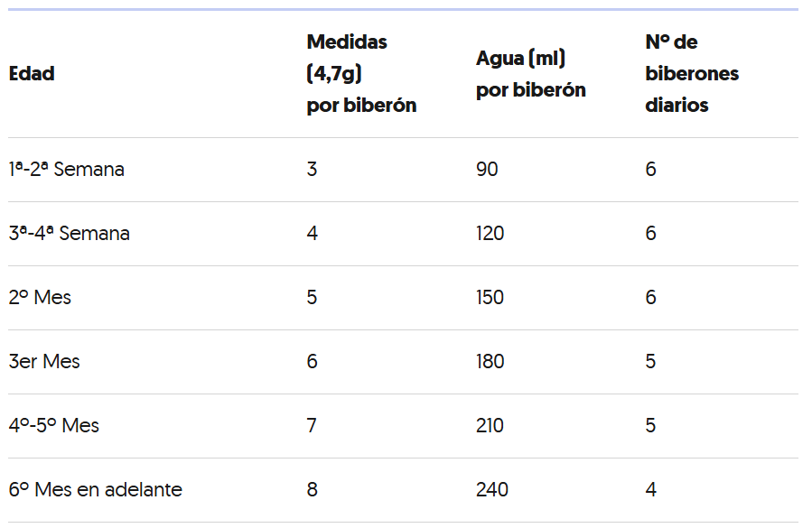Viewport: 812px width, 528px height.
Task: Click the 180 ml water value
Action: (x=490, y=362)
